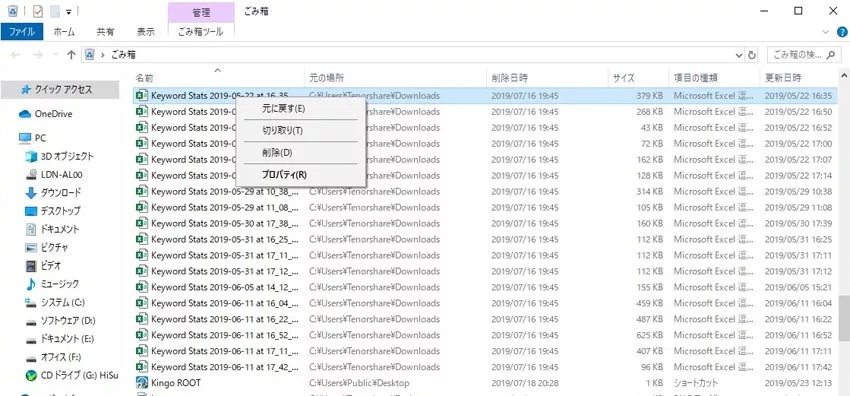Click the 管理 contextual tab header

click(x=201, y=12)
